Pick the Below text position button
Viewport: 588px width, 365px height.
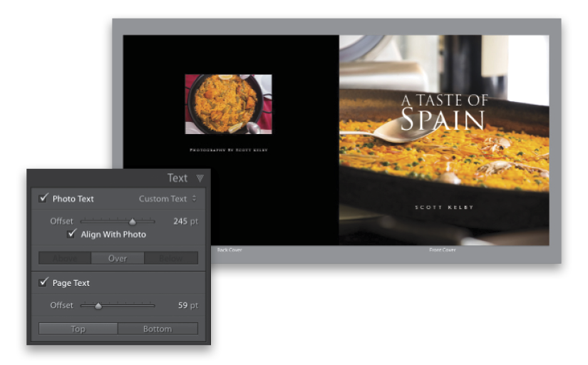click(171, 258)
